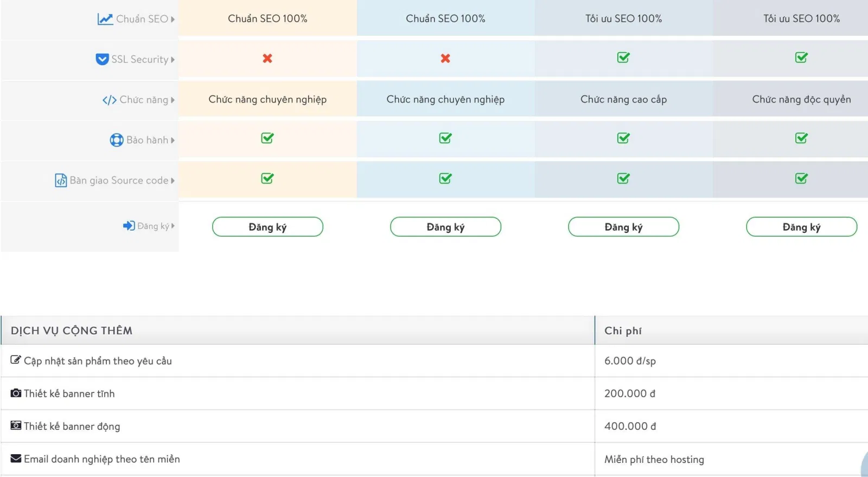This screenshot has width=868, height=477.
Task: Click the edit icon beside Cập nhật sản phẩm
Action: tap(16, 360)
